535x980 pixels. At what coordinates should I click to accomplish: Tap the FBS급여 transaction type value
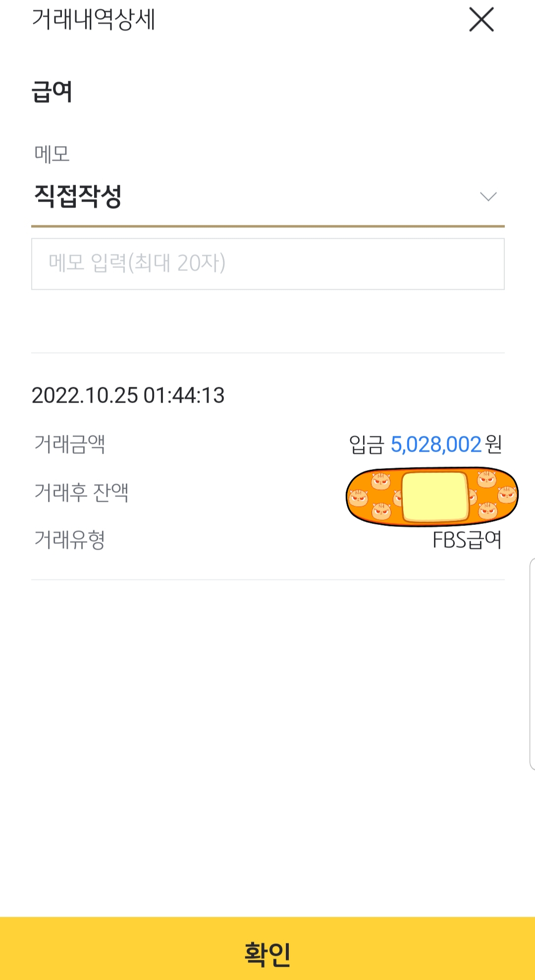click(467, 540)
